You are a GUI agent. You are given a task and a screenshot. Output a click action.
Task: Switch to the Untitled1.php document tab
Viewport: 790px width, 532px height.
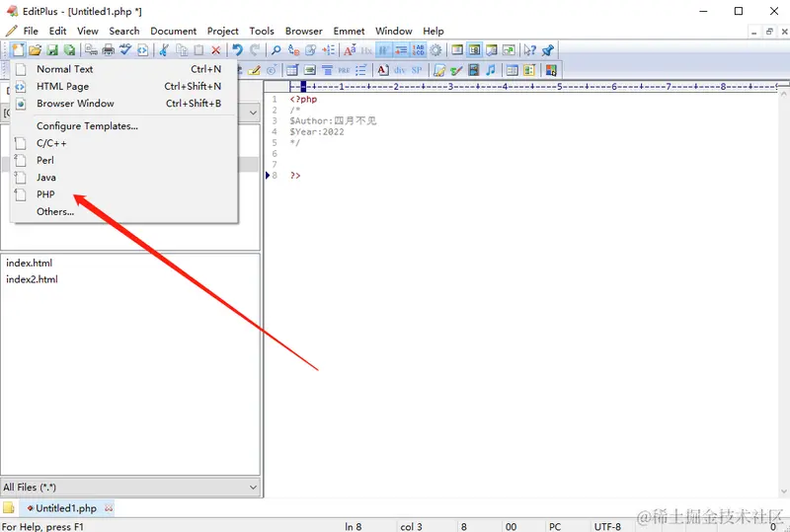coord(66,508)
